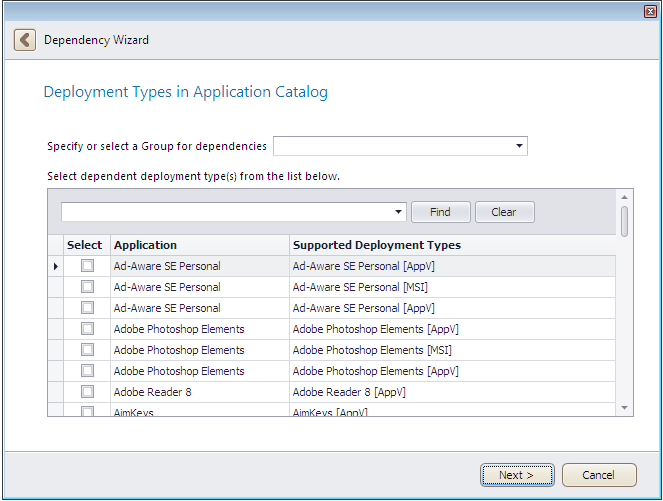This screenshot has width=663, height=501.
Task: Click Next to continue the wizard
Action: tap(517, 475)
